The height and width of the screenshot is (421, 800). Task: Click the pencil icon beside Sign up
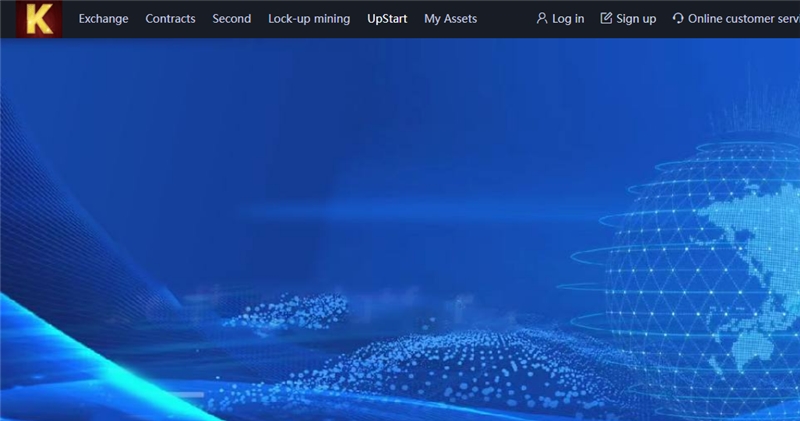coord(606,19)
